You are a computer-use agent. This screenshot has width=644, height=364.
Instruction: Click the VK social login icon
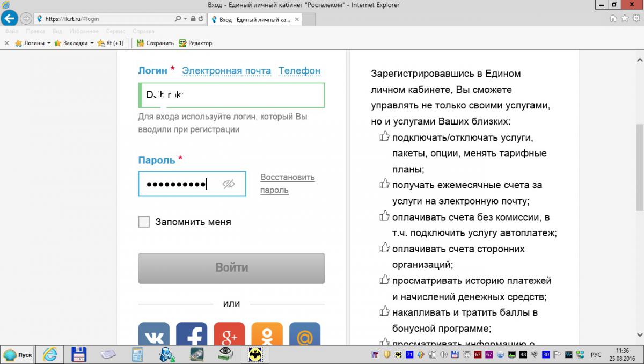(x=153, y=335)
